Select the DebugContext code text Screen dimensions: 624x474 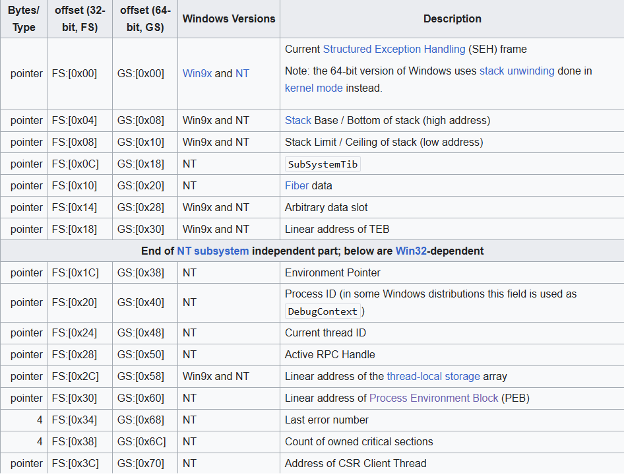323,312
